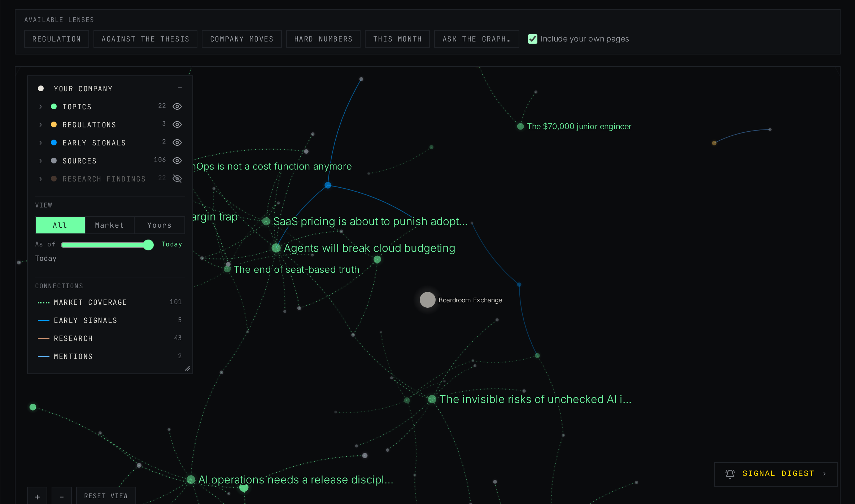The image size is (855, 504).
Task: Select the All view tab
Action: (60, 225)
